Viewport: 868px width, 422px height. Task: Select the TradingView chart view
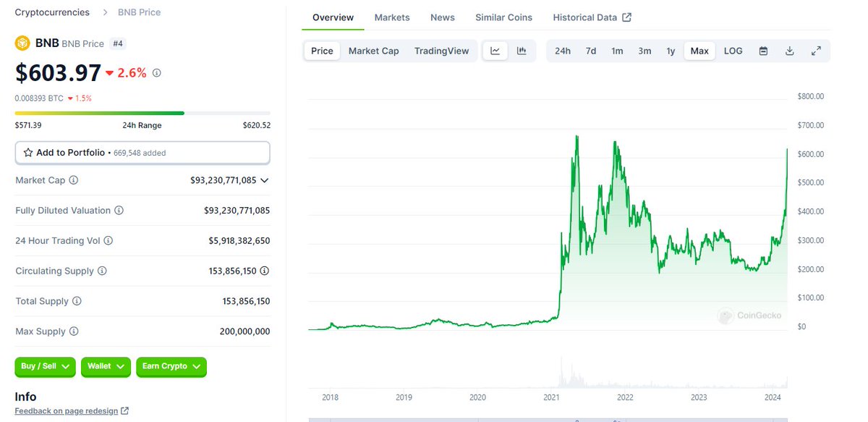coord(442,51)
